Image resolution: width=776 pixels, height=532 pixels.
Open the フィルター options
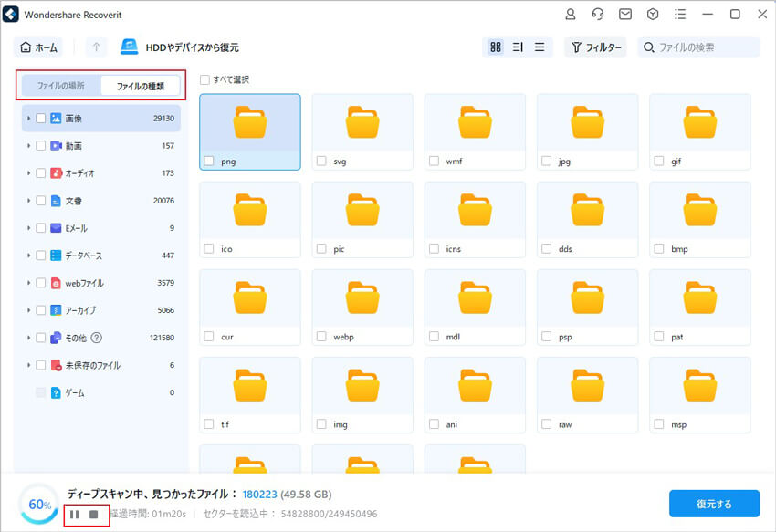(x=596, y=47)
